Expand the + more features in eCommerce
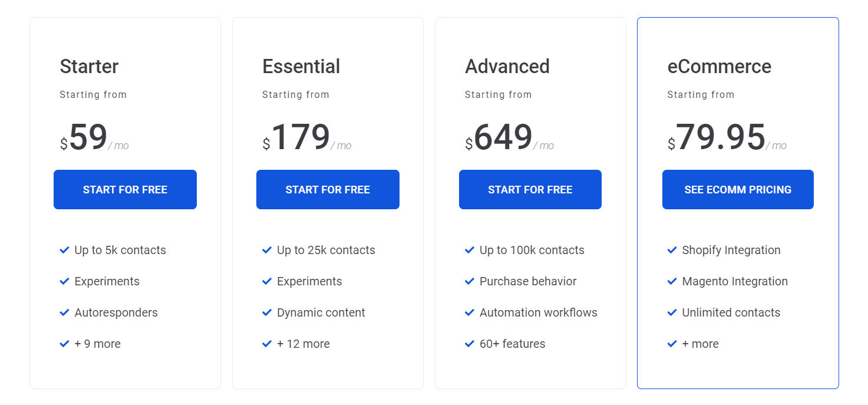The image size is (868, 405). pyautogui.click(x=701, y=344)
